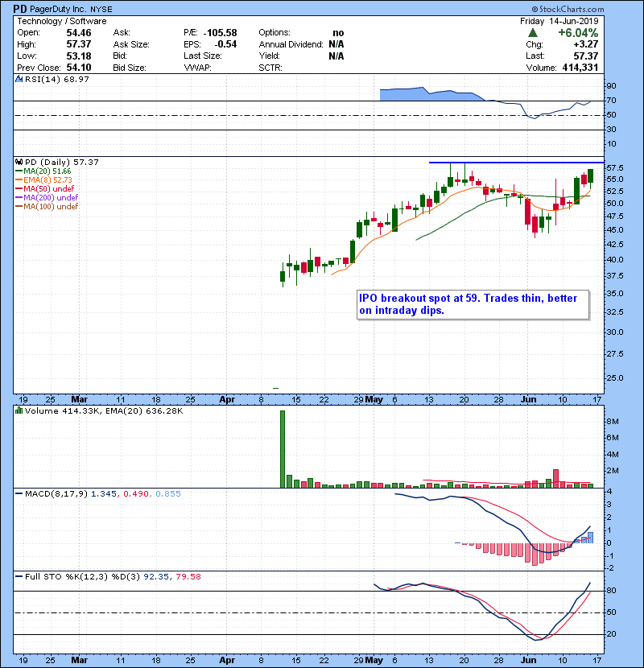
Task: Click the candlestick icon beside PD (Daily)
Action: [19, 162]
